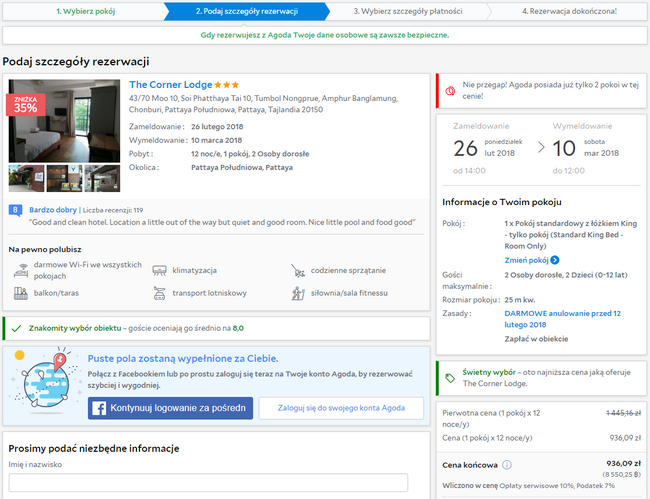This screenshot has height=499, width=650.
Task: Click the final price 936,09 zł
Action: tap(623, 464)
